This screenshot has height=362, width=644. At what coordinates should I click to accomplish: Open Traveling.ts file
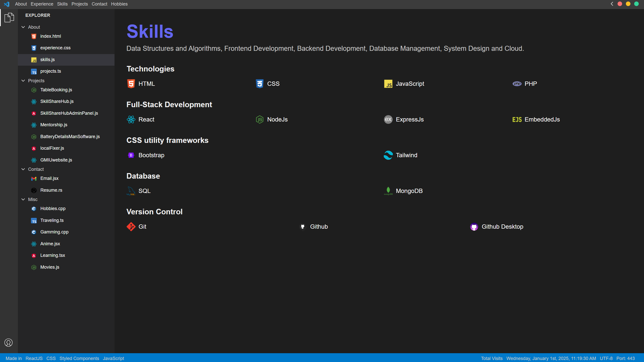(66, 220)
